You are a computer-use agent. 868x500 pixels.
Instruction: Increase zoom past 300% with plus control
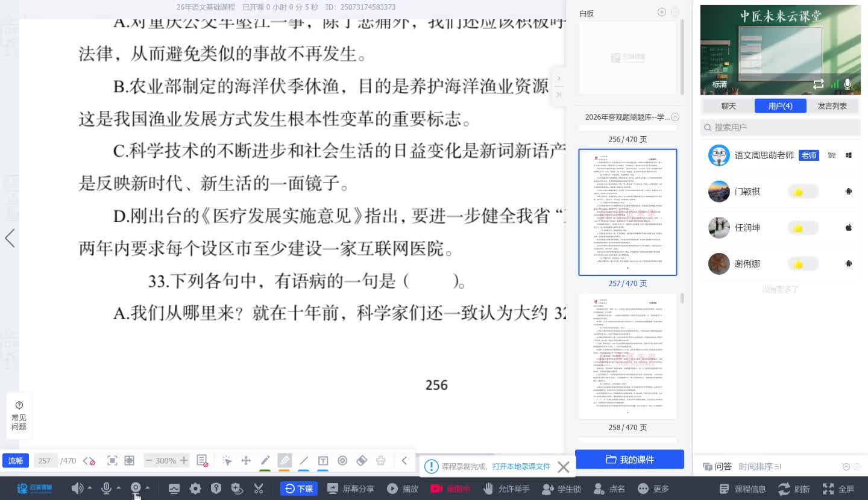(184, 460)
